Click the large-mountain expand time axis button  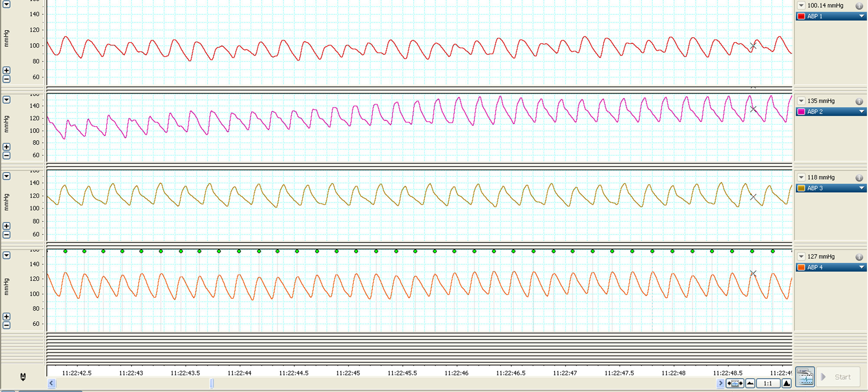(x=786, y=383)
